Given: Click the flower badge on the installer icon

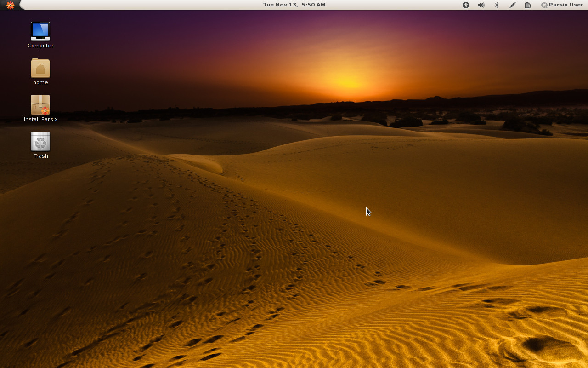Looking at the screenshot, I should click(x=45, y=110).
